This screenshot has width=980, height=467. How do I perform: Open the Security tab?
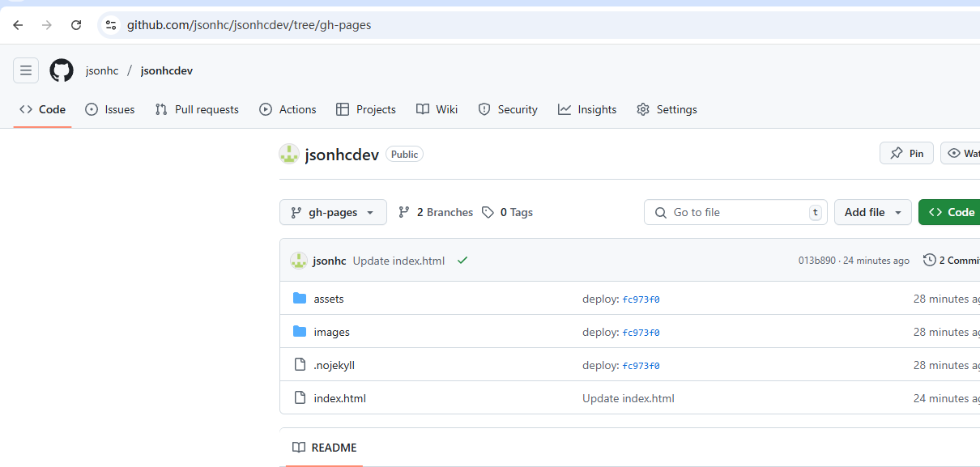click(x=508, y=109)
